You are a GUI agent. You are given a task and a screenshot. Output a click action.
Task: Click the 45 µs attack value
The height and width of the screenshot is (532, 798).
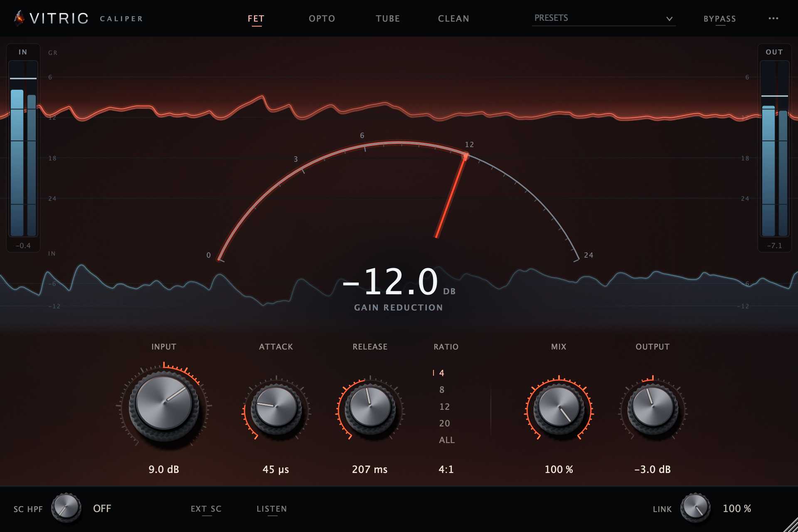coord(276,469)
